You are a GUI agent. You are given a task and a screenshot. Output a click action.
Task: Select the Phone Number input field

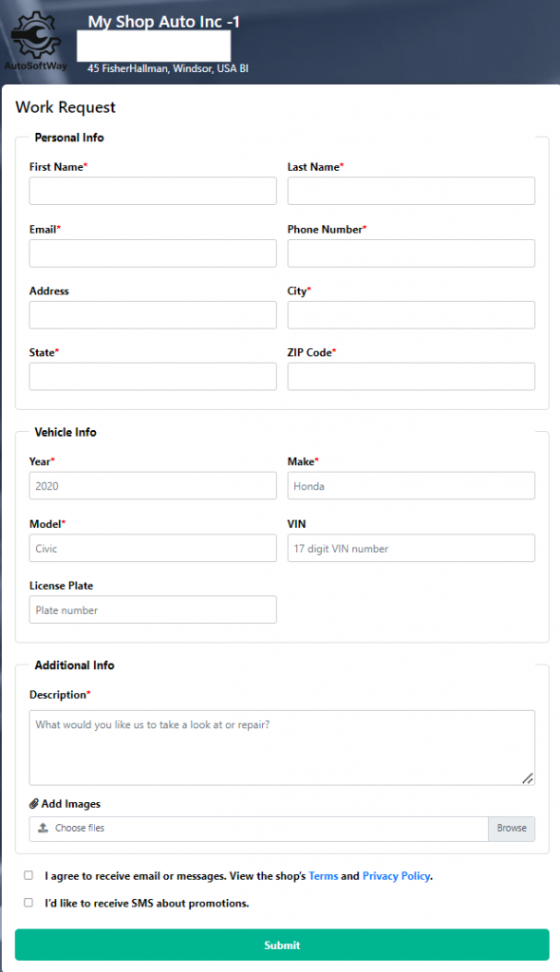411,253
